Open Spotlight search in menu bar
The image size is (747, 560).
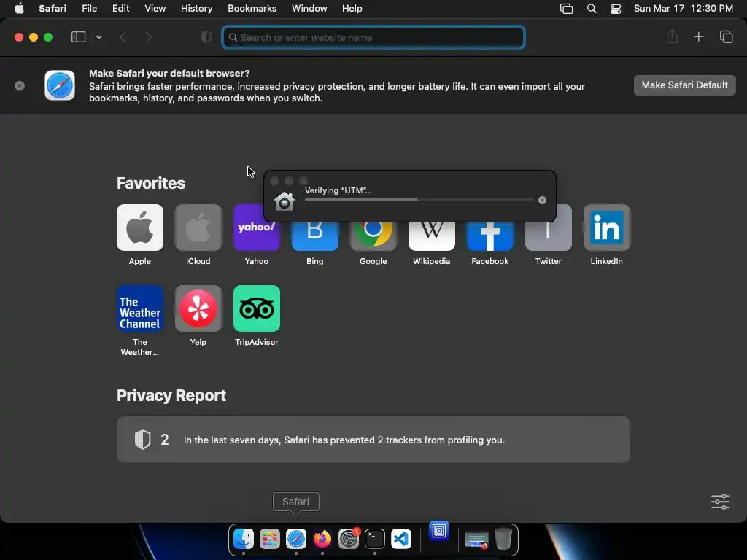pyautogui.click(x=591, y=9)
